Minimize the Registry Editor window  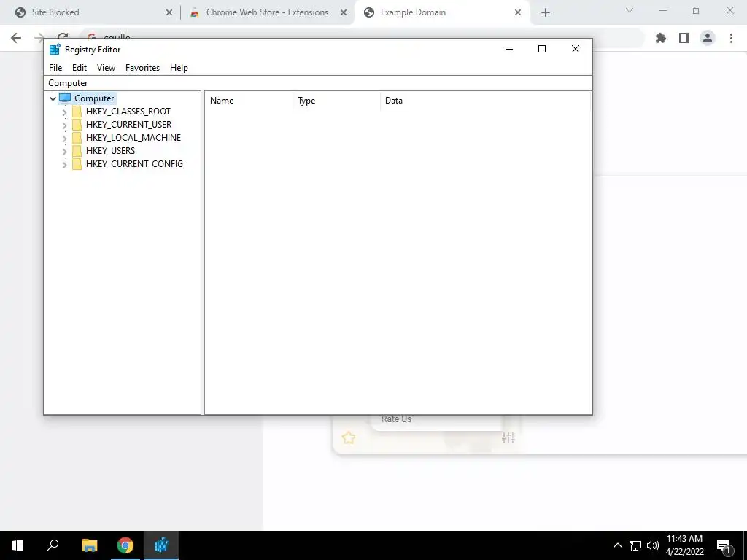click(509, 49)
